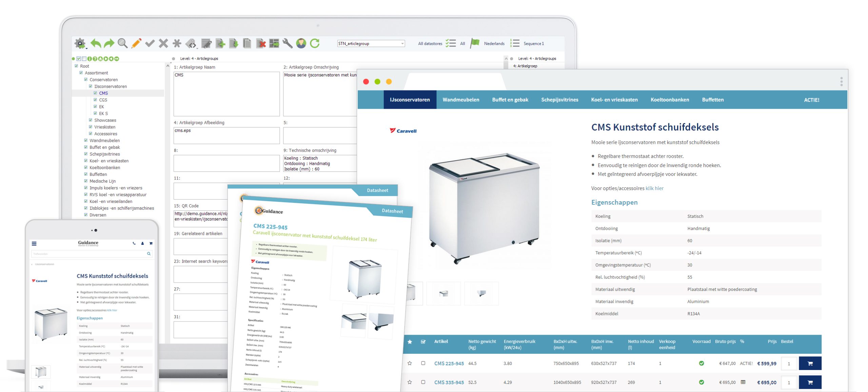The image size is (868, 392).
Task: Open the Wandmeubelen navigation tab
Action: [x=461, y=100]
